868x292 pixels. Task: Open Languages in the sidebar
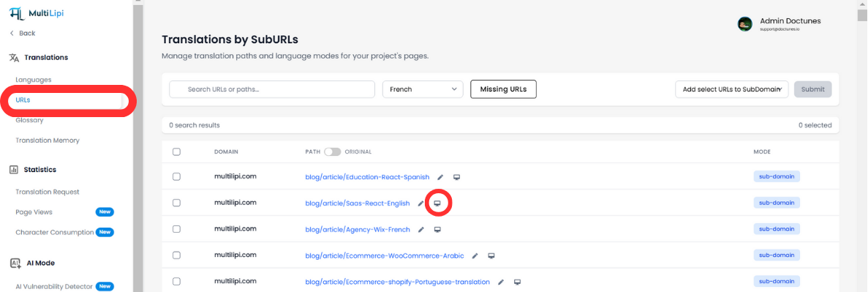click(x=33, y=80)
